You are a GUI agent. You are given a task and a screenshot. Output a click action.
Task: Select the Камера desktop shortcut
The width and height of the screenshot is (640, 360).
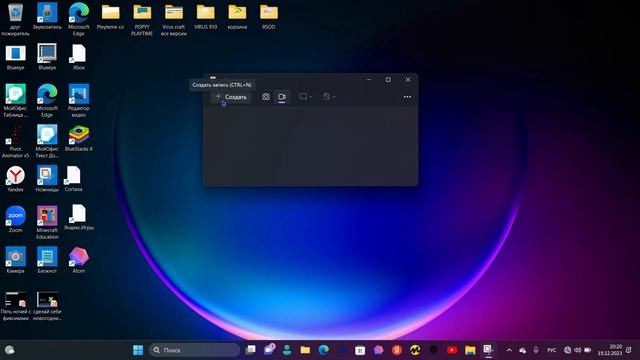(16, 260)
